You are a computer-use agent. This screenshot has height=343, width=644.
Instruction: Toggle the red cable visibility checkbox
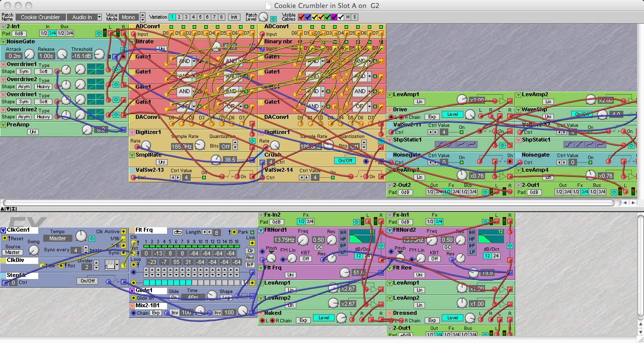[301, 17]
